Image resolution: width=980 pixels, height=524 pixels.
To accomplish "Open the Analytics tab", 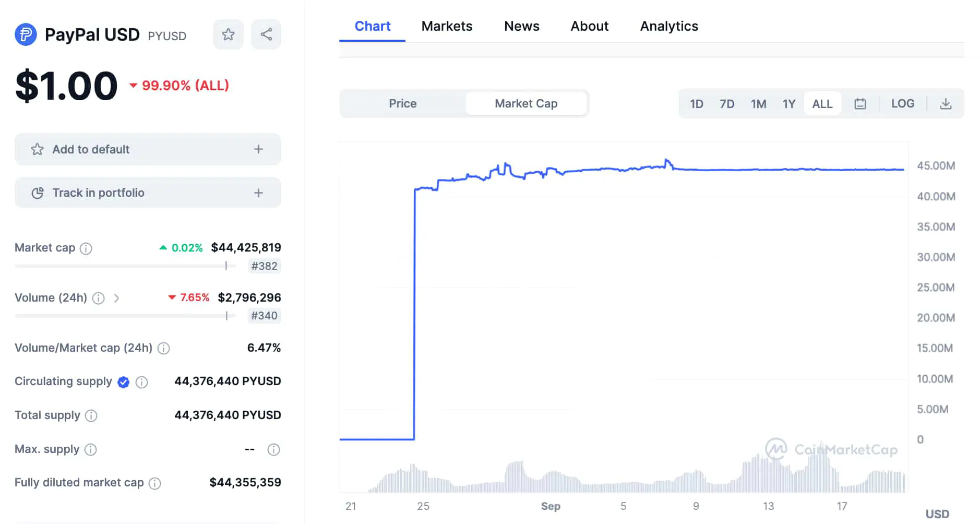I will [669, 26].
